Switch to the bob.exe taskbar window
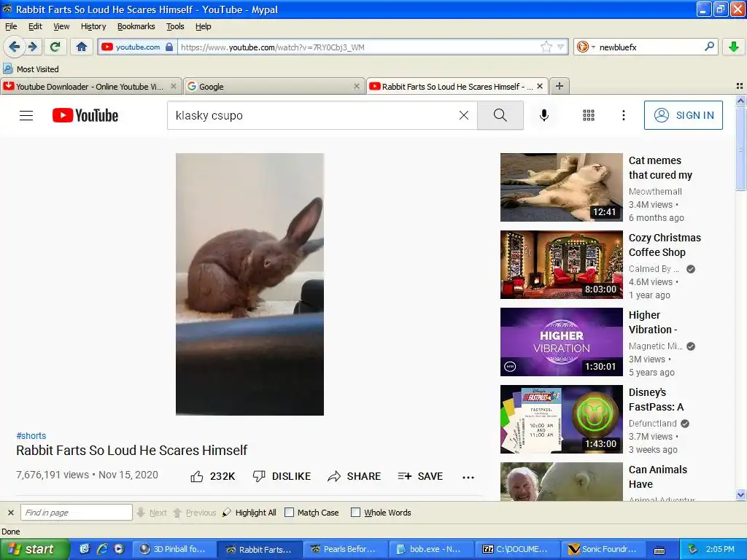747x560 pixels. point(431,550)
